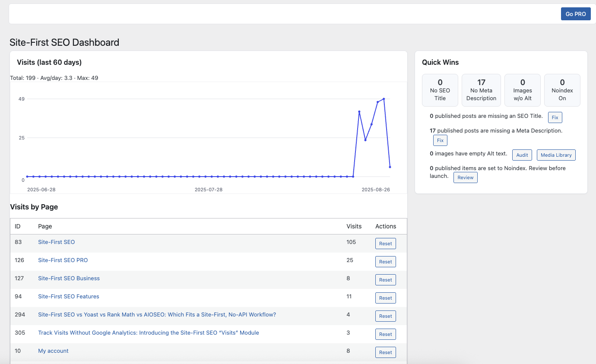Open the Site-First SEO Business link
Image resolution: width=596 pixels, height=364 pixels.
click(x=69, y=279)
